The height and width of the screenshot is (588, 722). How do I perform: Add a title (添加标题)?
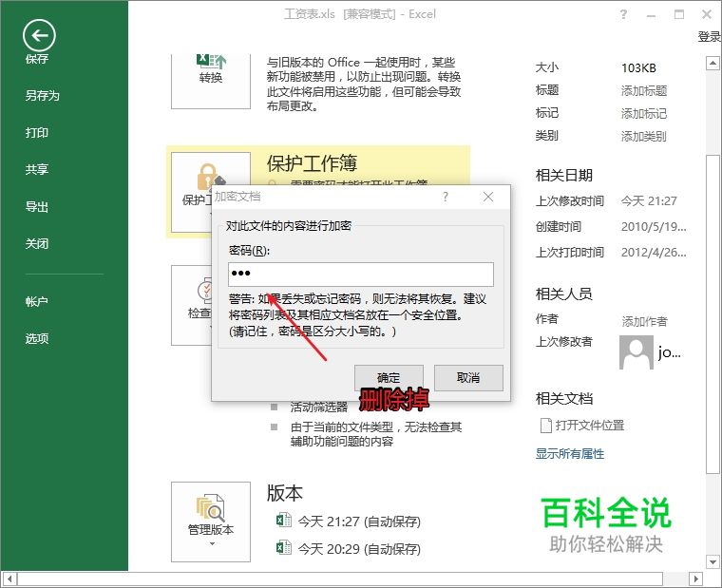click(x=644, y=90)
